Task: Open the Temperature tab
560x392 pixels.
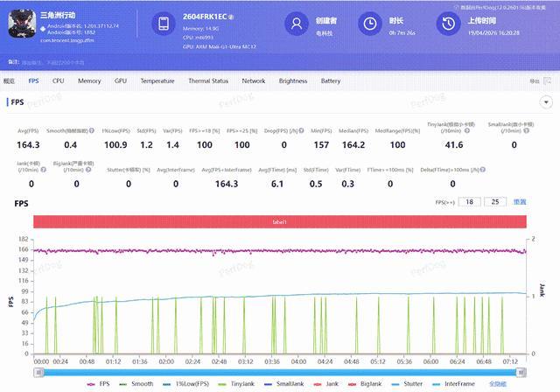Action: coord(157,81)
